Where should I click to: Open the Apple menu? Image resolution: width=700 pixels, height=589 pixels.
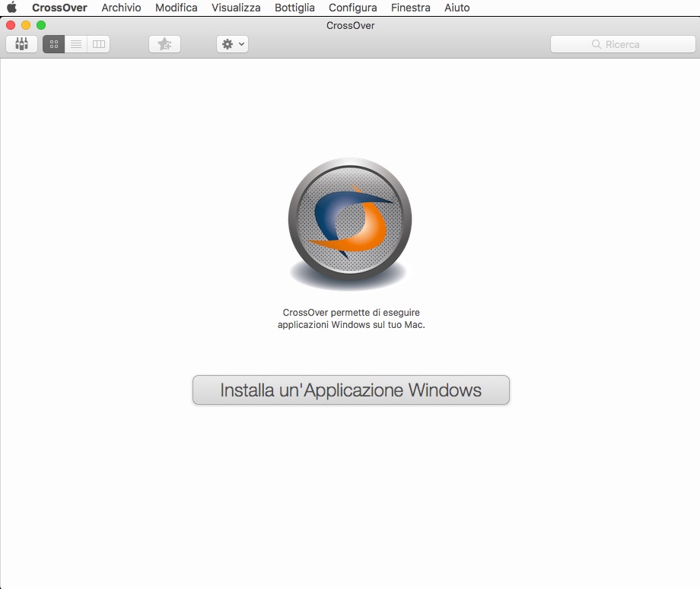(12, 7)
